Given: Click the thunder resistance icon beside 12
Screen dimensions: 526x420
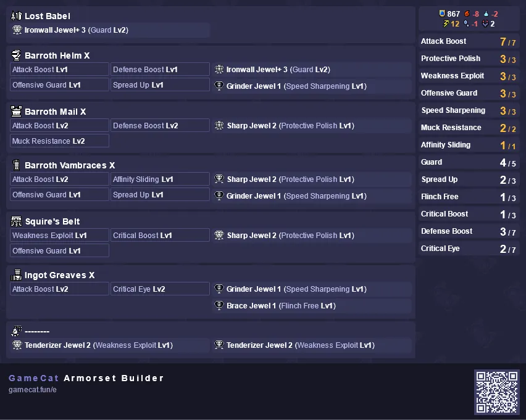Looking at the screenshot, I should 446,23.
